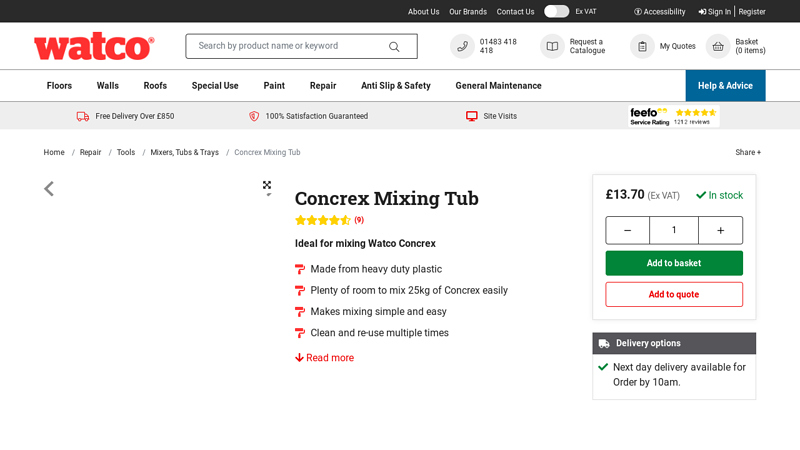Click the My Quotes clipboard icon
Screen dimensions: 800x450
pos(642,46)
